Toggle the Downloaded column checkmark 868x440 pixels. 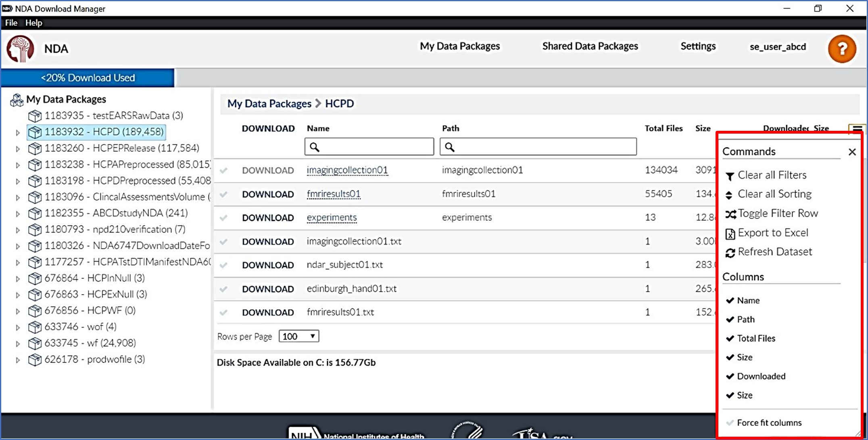730,376
